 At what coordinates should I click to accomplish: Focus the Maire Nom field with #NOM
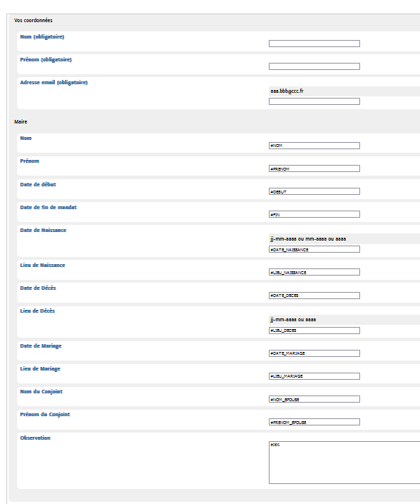(314, 146)
